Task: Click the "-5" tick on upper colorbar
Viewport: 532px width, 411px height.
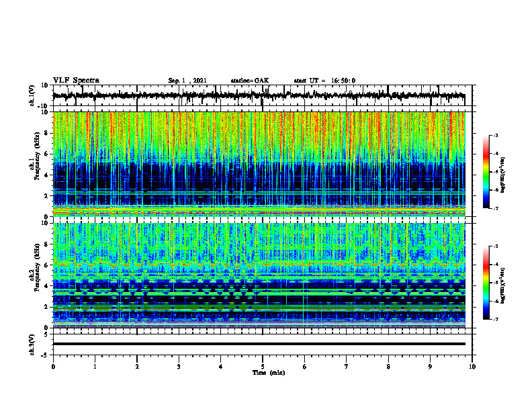Action: (495, 172)
